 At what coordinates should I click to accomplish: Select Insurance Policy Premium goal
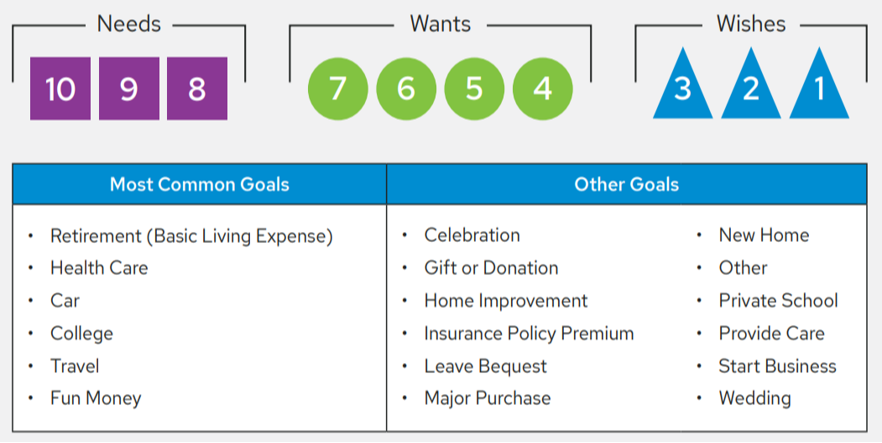coord(529,333)
